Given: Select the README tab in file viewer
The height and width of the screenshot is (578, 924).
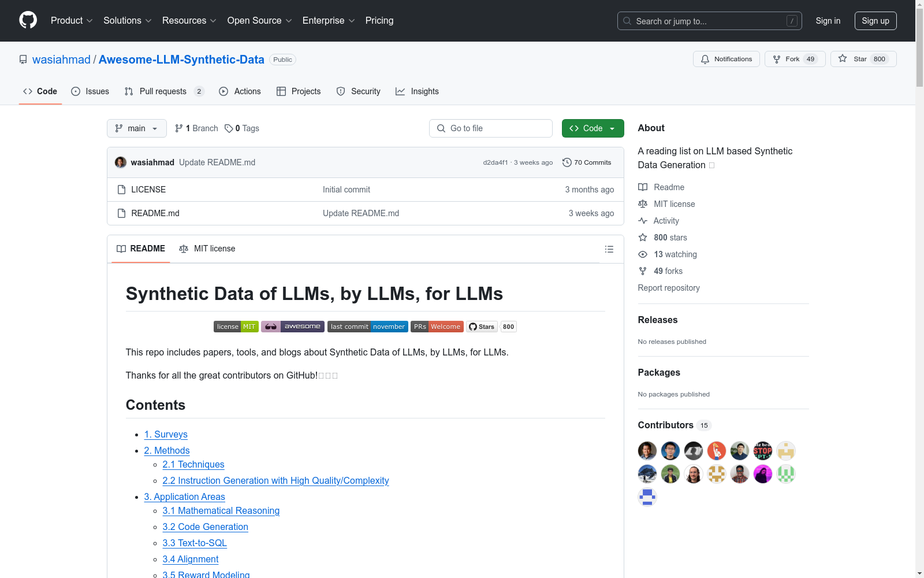Looking at the screenshot, I should pyautogui.click(x=141, y=249).
